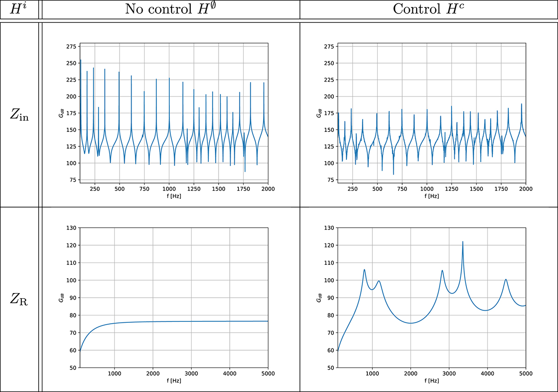Open the flat no-control ZR plot
Viewport: 558px width, 392px height.
tap(173, 297)
